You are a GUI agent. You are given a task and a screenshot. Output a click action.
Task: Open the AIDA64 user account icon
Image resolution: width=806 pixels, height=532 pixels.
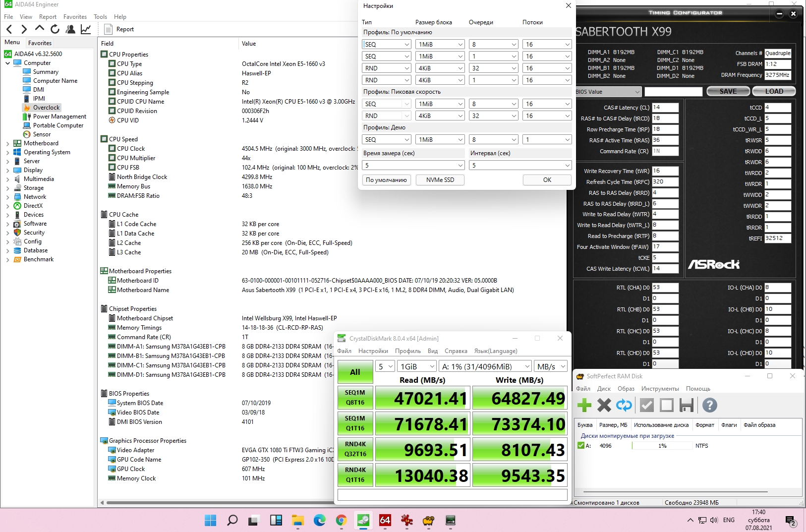click(x=70, y=29)
